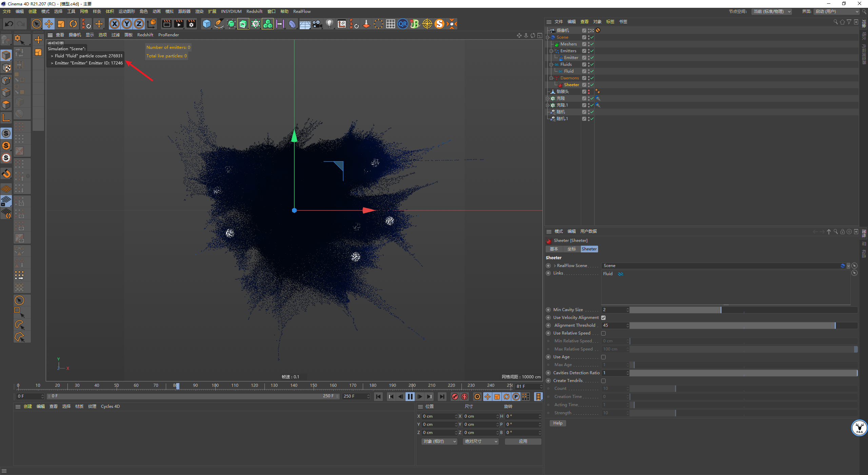This screenshot has height=475, width=868.
Task: Uncheck Use Velocity Alignment checkbox
Action: pos(604,318)
